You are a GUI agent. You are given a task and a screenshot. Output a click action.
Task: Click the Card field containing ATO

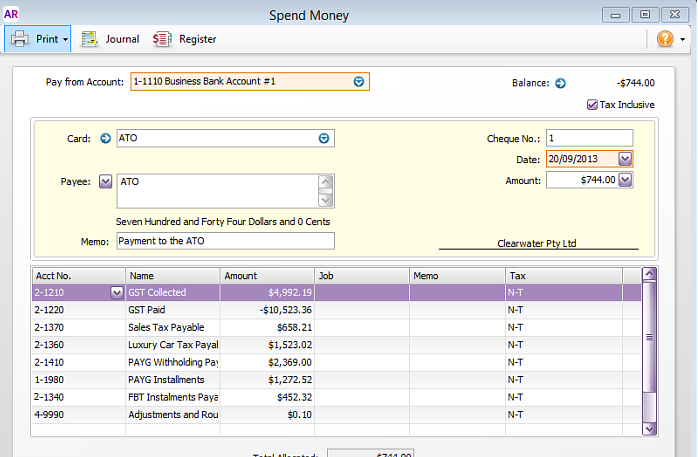pos(225,138)
